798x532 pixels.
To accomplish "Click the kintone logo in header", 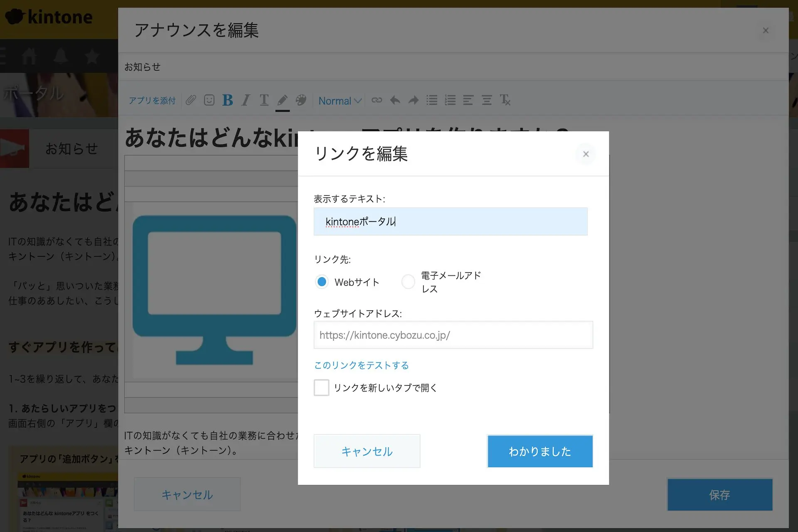I will pos(49,17).
